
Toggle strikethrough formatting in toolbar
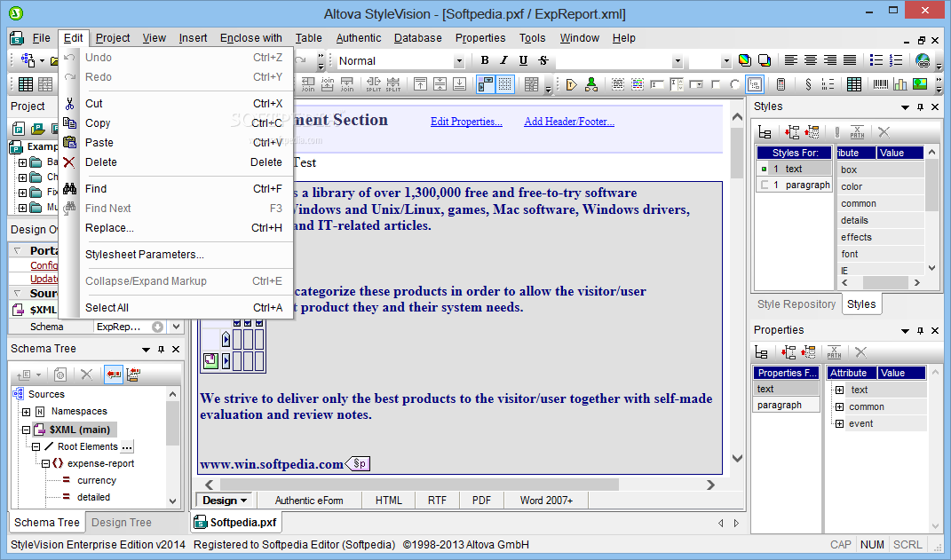point(543,60)
